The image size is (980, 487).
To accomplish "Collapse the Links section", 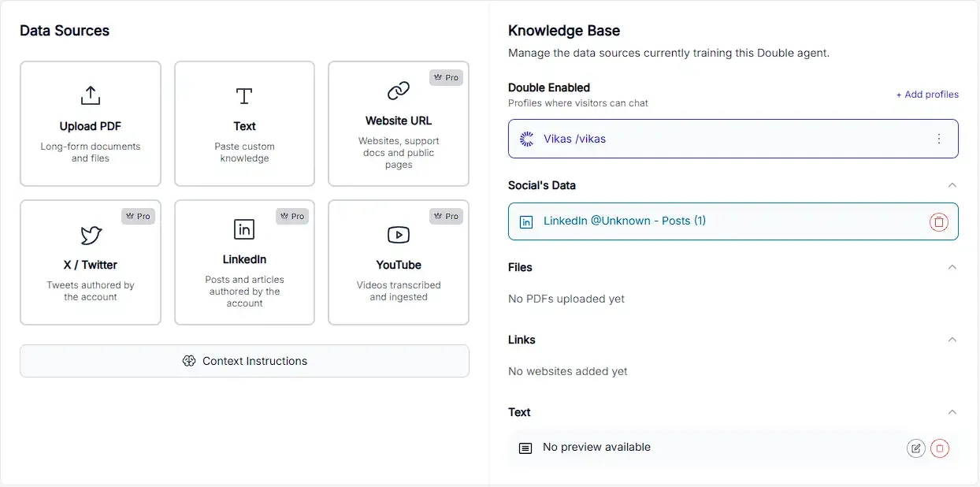I will 952,340.
